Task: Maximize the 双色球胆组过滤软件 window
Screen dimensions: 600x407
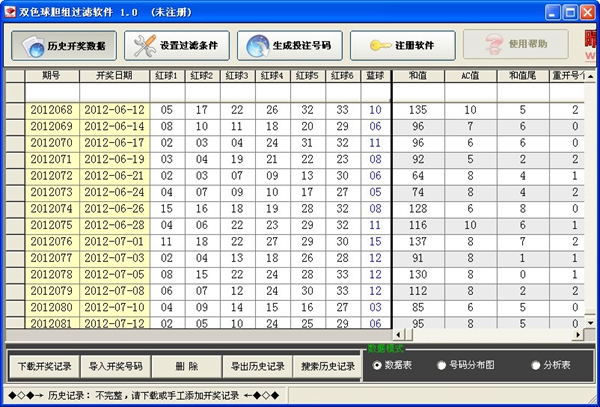Action: (x=570, y=13)
